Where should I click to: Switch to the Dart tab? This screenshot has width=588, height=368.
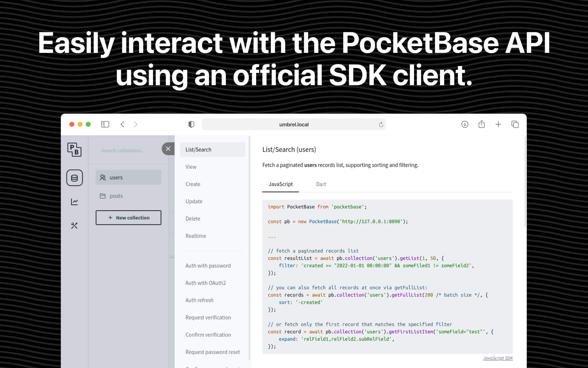(x=321, y=184)
